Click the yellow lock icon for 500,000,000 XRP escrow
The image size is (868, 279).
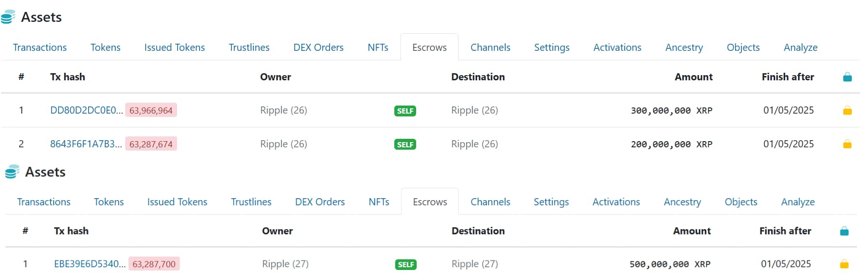click(x=844, y=264)
